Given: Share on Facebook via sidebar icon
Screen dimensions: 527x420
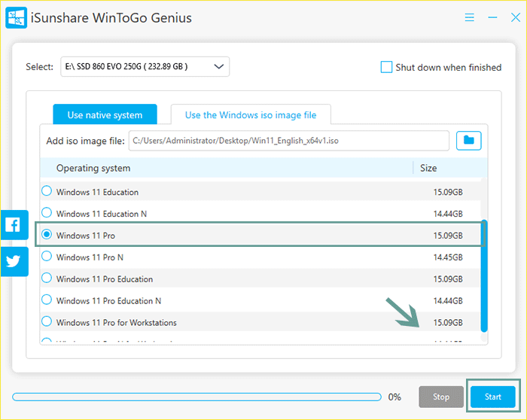Looking at the screenshot, I should click(x=14, y=225).
